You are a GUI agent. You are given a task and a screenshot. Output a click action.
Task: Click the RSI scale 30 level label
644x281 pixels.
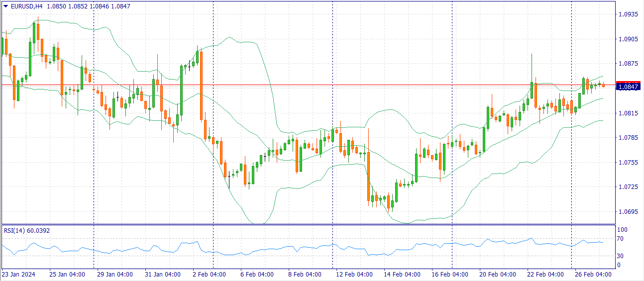[x=621, y=256]
